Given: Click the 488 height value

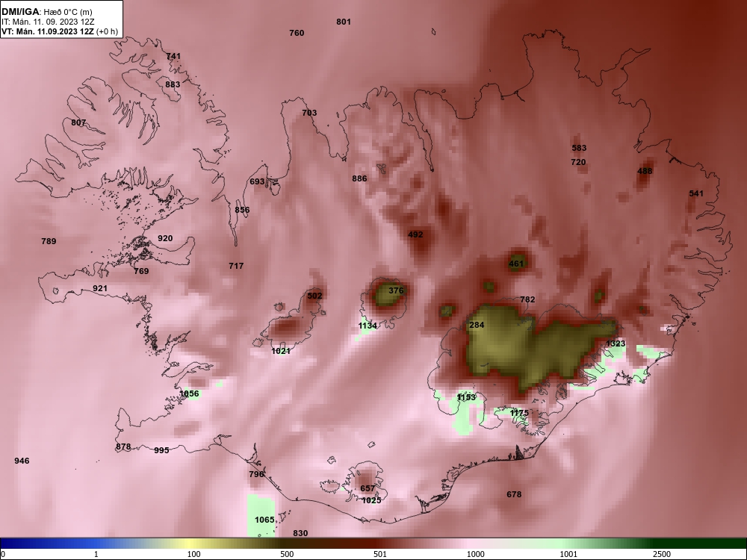Looking at the screenshot, I should 645,172.
